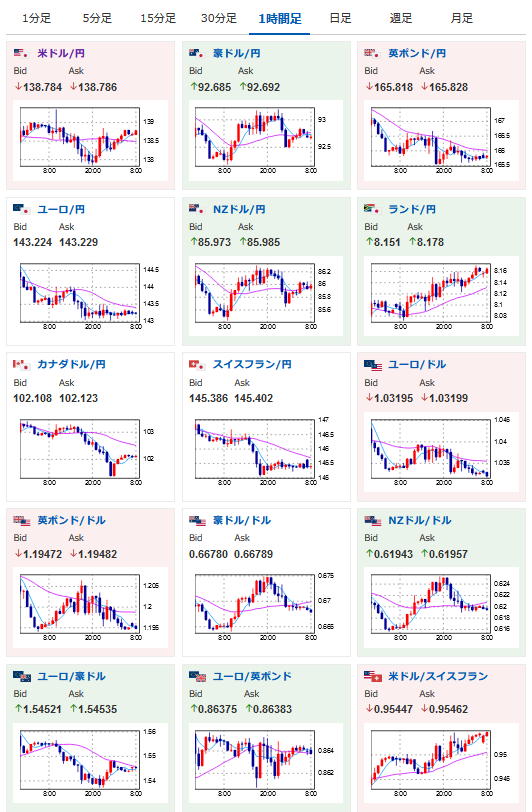This screenshot has width=532, height=812.
Task: Click the Australia/Japan flag icon beside 豪ドル/円
Action: click(x=197, y=53)
